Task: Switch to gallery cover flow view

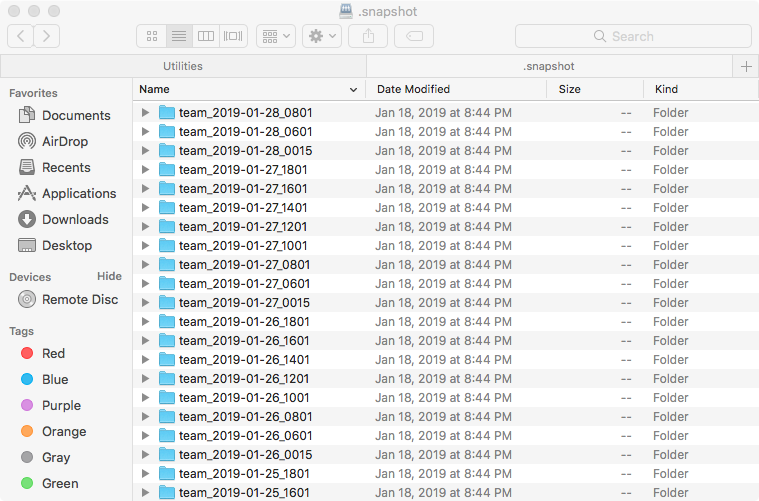Action: coord(233,36)
